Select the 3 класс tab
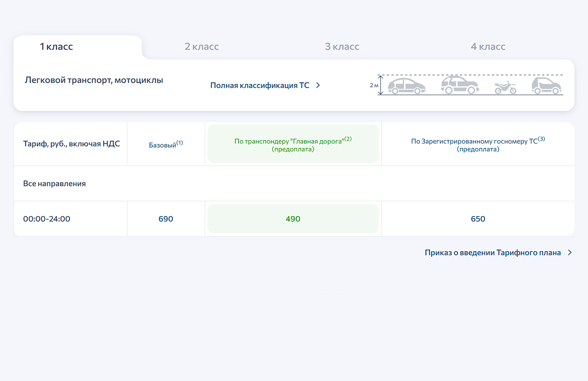This screenshot has width=588, height=381. point(342,47)
